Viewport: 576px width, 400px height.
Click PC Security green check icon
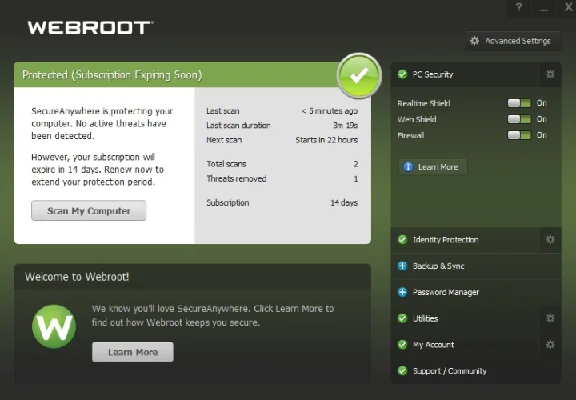(x=402, y=75)
